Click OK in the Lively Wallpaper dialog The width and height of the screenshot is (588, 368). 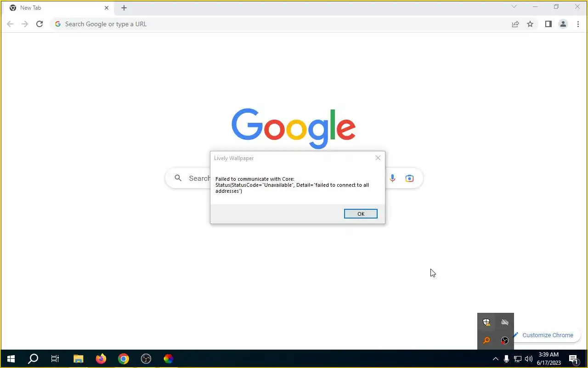click(x=361, y=213)
